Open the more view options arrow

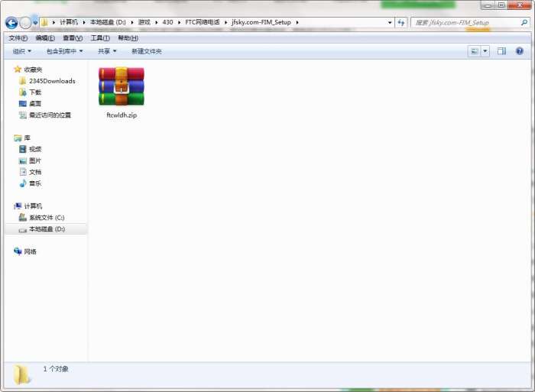pyautogui.click(x=485, y=51)
